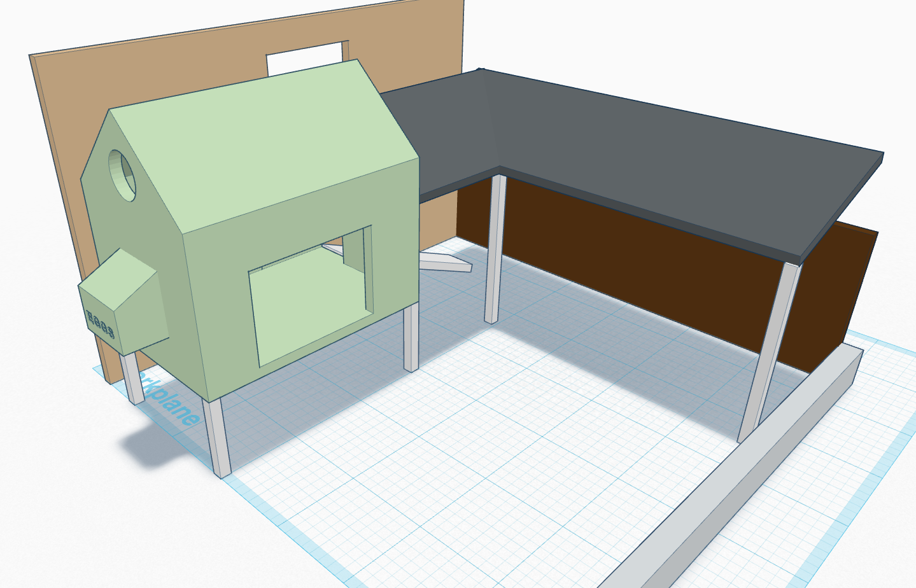Select the white post at roof's right corner
Viewport: 916px width, 588px height.
767,356
